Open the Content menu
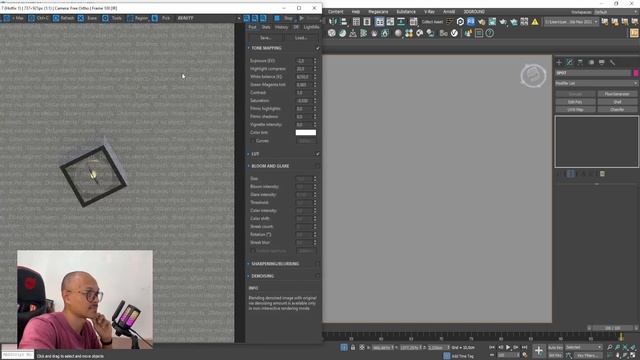The height and width of the screenshot is (360, 640). coord(336,12)
